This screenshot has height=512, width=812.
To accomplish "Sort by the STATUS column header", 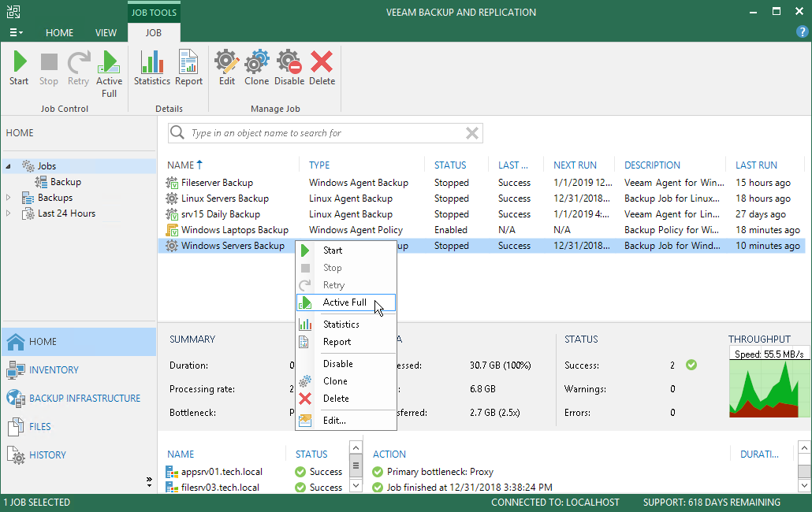I will click(450, 165).
